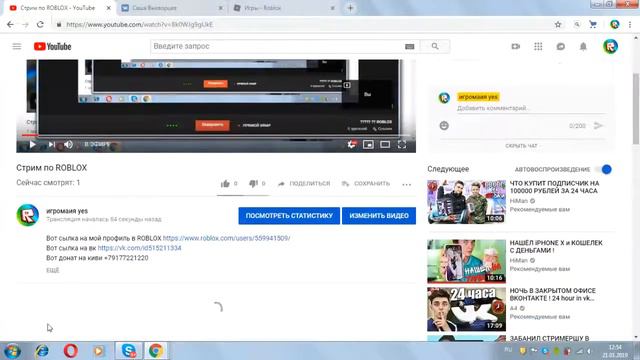Open a new browser tab
Image resolution: width=640 pixels, height=360 pixels.
pyautogui.click(x=350, y=8)
